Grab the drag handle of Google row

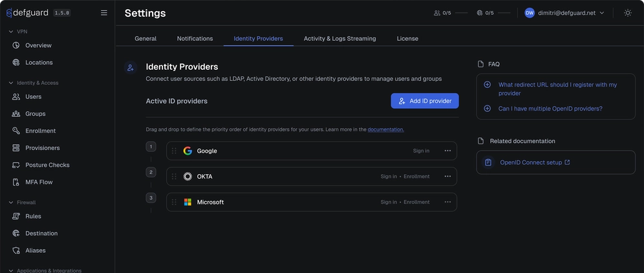174,151
